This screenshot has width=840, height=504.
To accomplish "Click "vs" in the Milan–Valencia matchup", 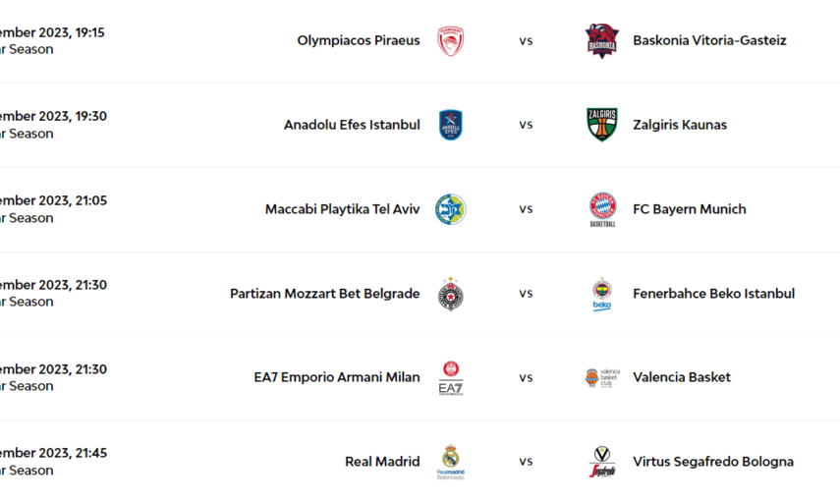I will pos(526,378).
